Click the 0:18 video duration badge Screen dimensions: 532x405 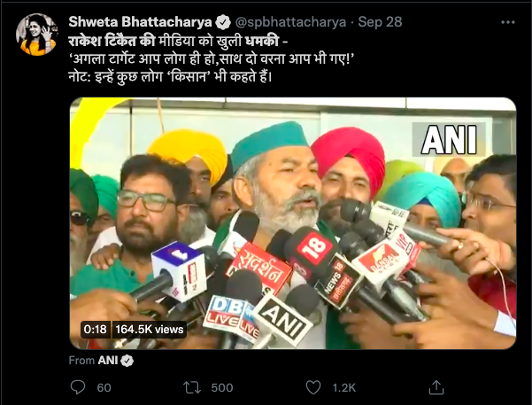(x=96, y=330)
